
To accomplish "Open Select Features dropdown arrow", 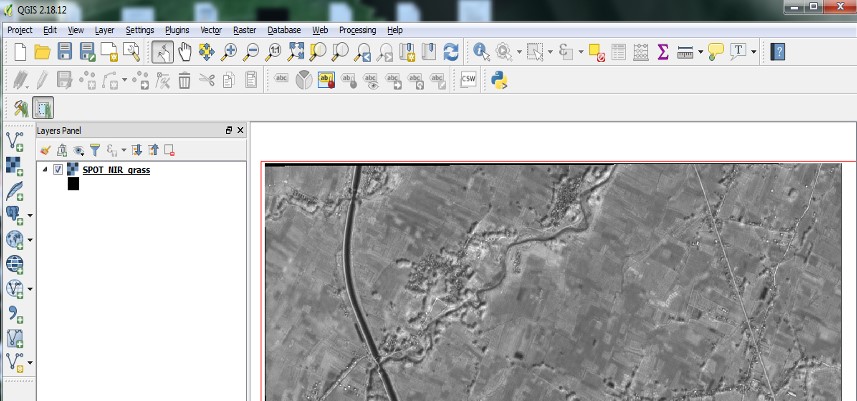I will coord(550,52).
